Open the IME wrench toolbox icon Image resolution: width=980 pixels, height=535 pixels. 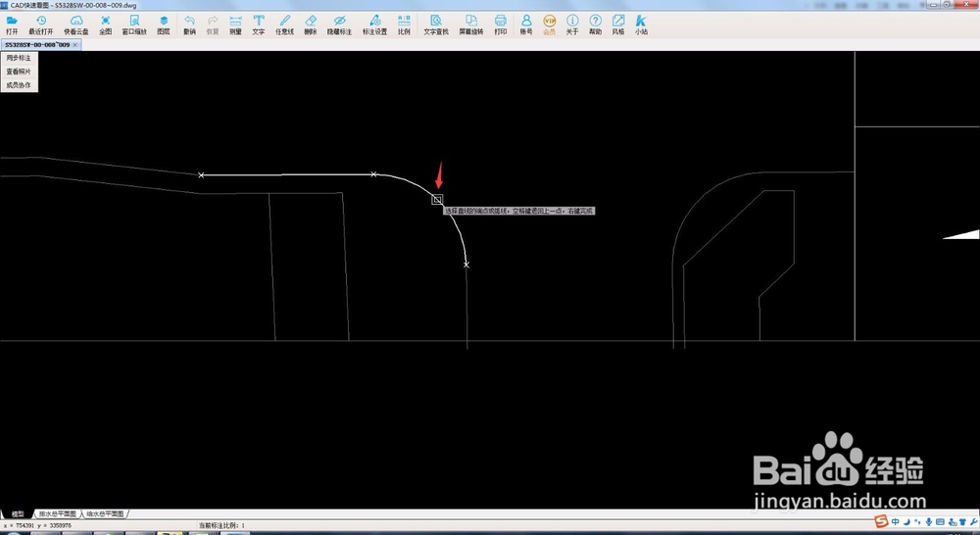(974, 522)
